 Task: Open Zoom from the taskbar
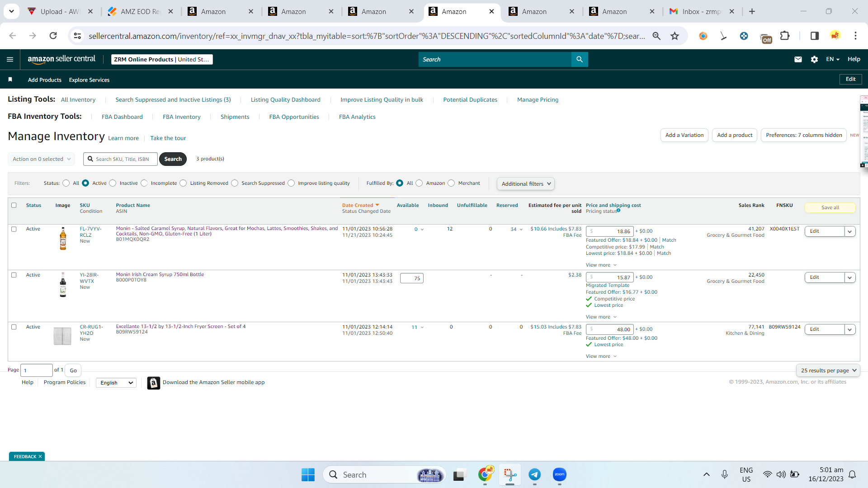tap(560, 474)
